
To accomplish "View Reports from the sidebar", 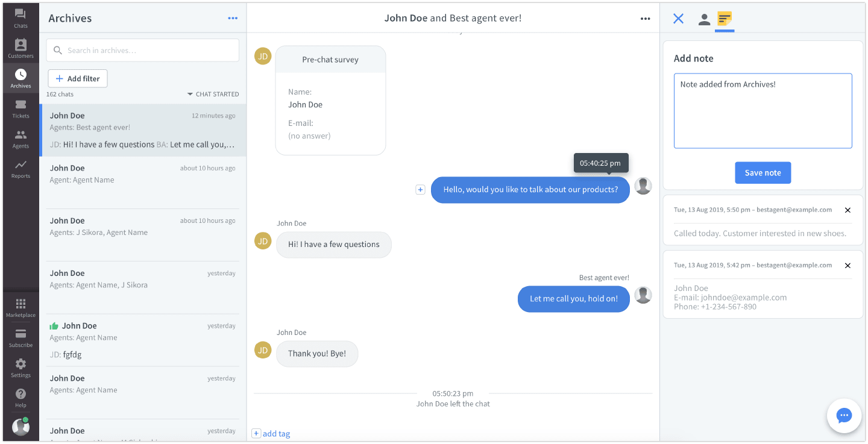I will [20, 169].
